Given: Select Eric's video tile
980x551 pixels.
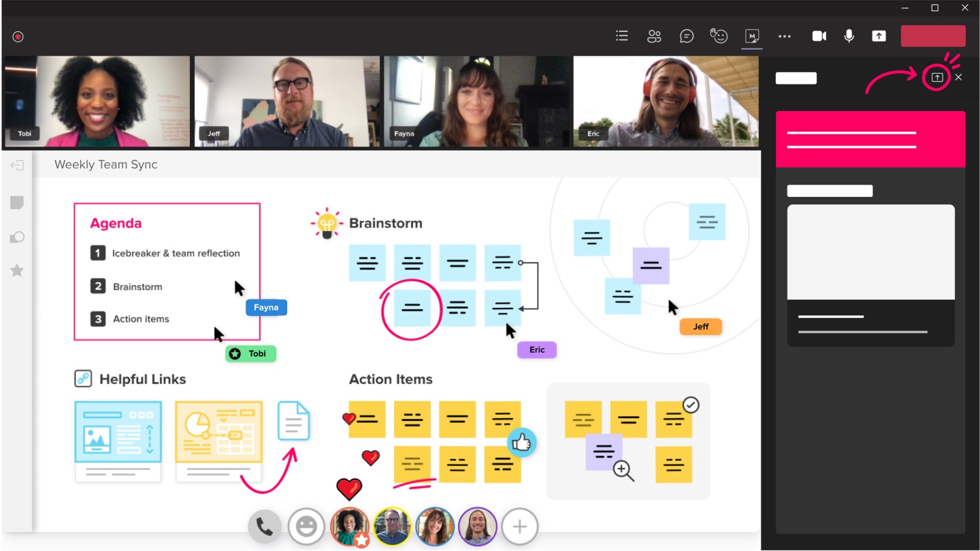Looking at the screenshot, I should tap(665, 101).
